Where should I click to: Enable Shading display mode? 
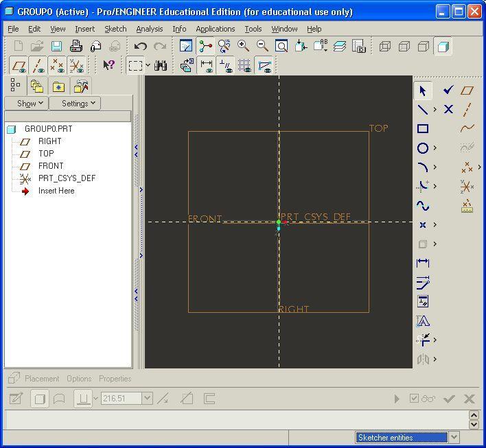pyautogui.click(x=443, y=47)
